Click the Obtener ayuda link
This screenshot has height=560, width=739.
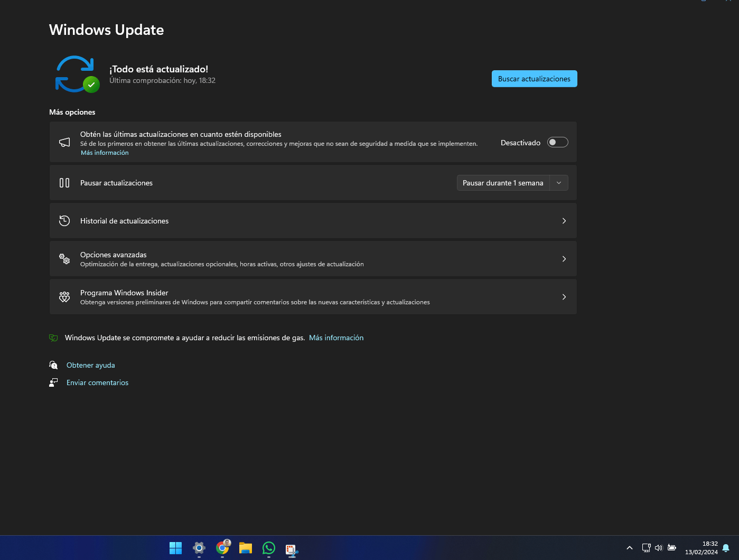(x=91, y=365)
